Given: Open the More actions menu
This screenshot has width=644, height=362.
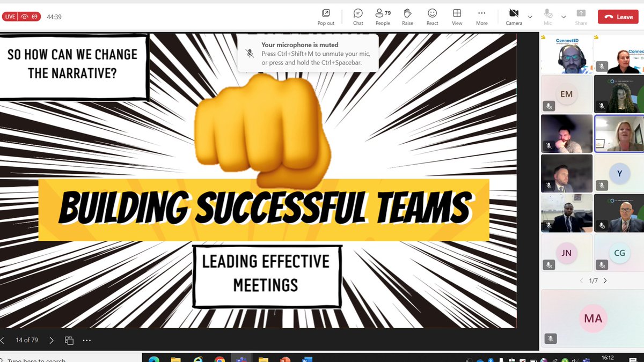Looking at the screenshot, I should pyautogui.click(x=481, y=17).
